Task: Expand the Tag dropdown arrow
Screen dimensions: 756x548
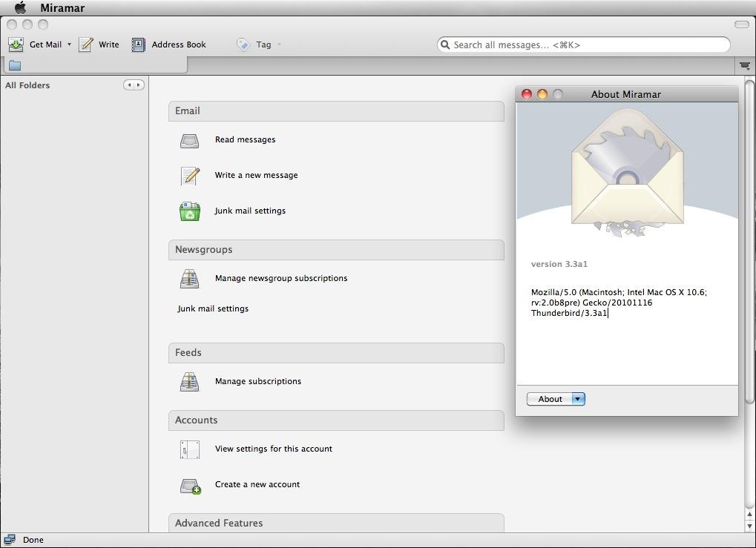Action: [279, 44]
